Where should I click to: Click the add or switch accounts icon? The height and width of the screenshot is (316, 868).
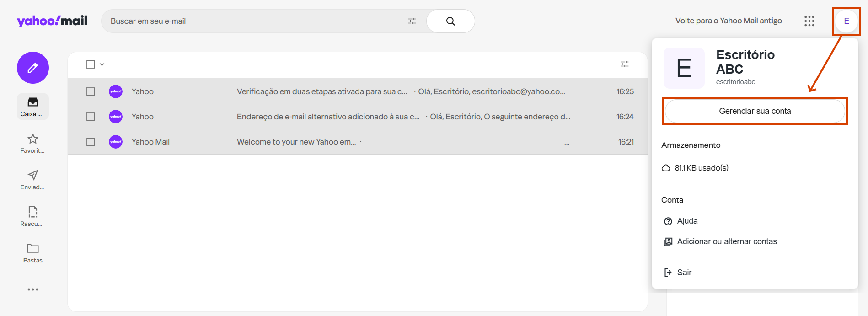pyautogui.click(x=668, y=241)
